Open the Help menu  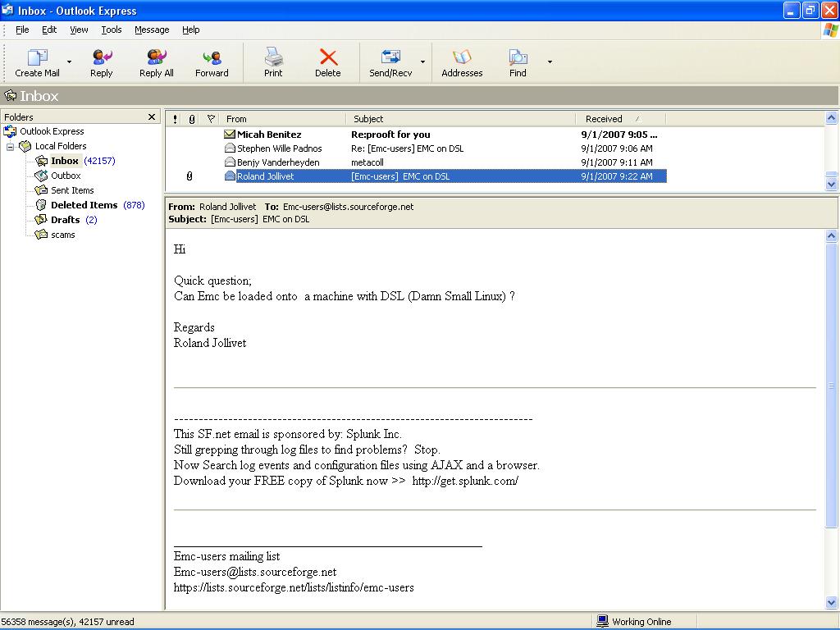[x=190, y=30]
